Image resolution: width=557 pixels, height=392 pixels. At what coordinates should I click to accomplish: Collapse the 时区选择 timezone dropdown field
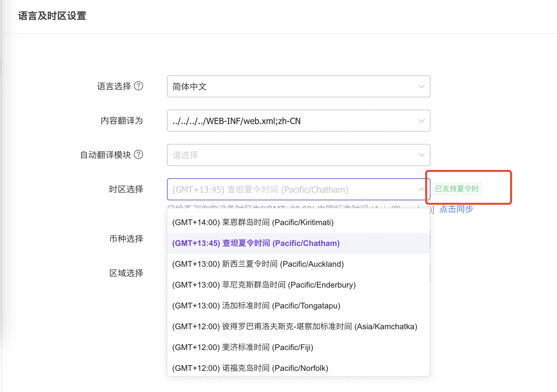(298, 189)
